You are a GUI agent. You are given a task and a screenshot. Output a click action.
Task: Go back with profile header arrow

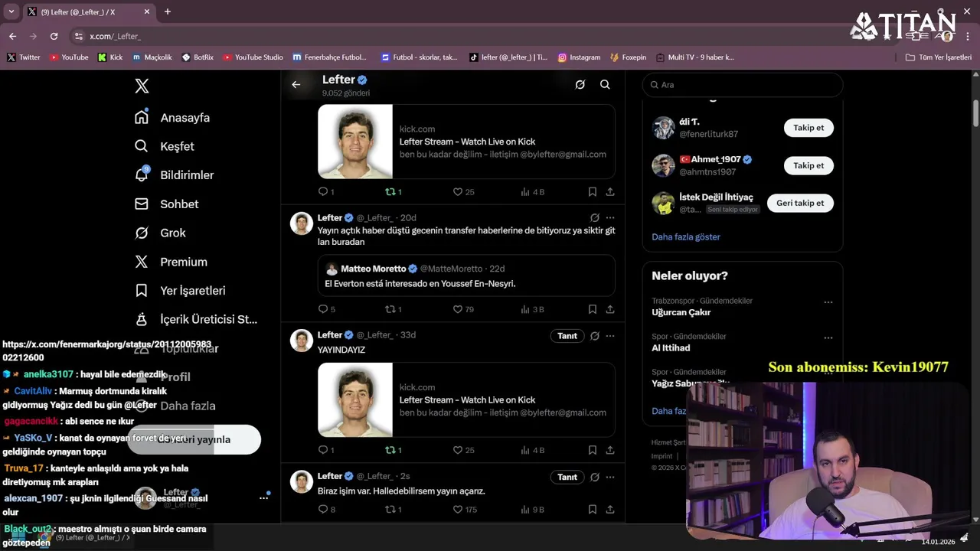click(296, 85)
